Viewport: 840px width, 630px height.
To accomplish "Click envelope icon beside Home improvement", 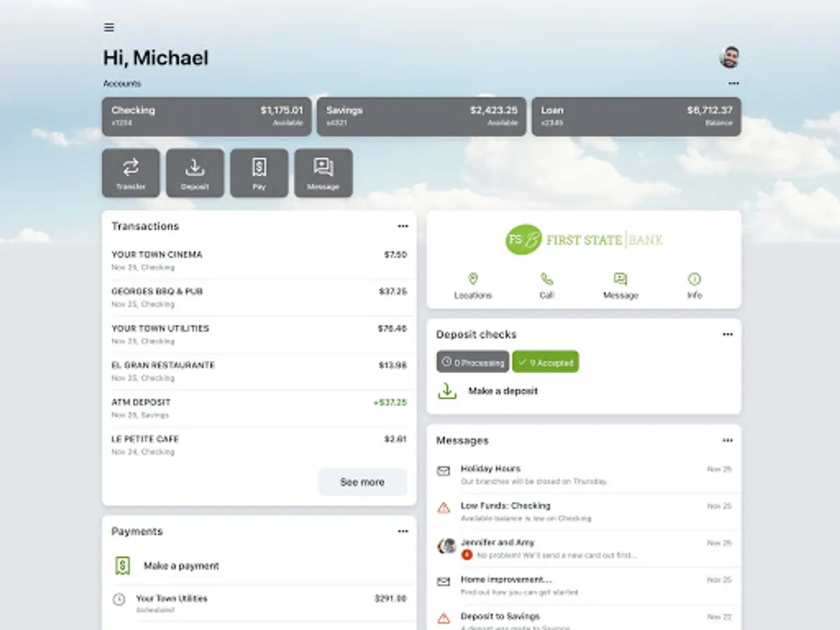I will 444,582.
